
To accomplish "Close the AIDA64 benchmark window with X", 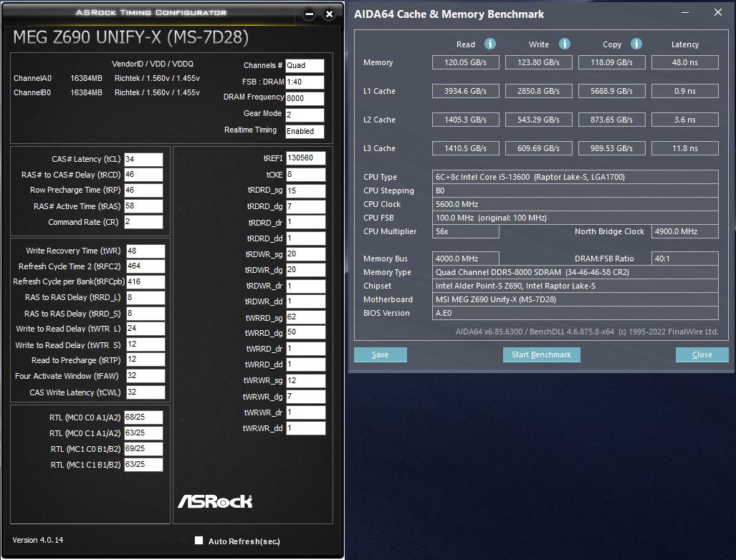I will (717, 13).
